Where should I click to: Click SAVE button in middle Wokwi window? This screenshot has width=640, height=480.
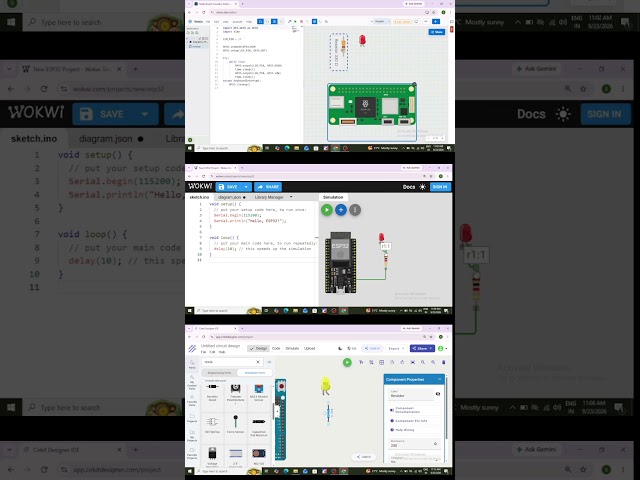[x=229, y=187]
